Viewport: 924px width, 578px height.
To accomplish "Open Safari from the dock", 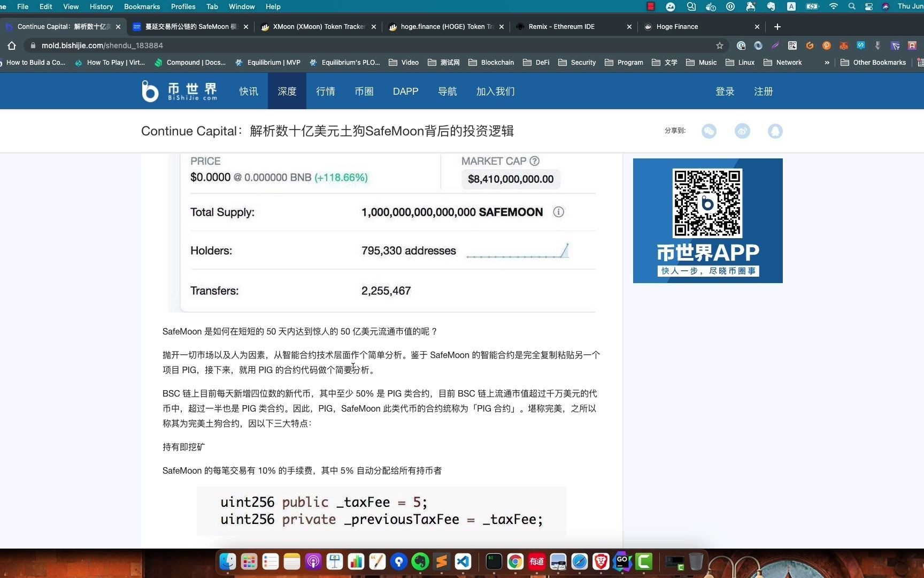I will [x=580, y=561].
